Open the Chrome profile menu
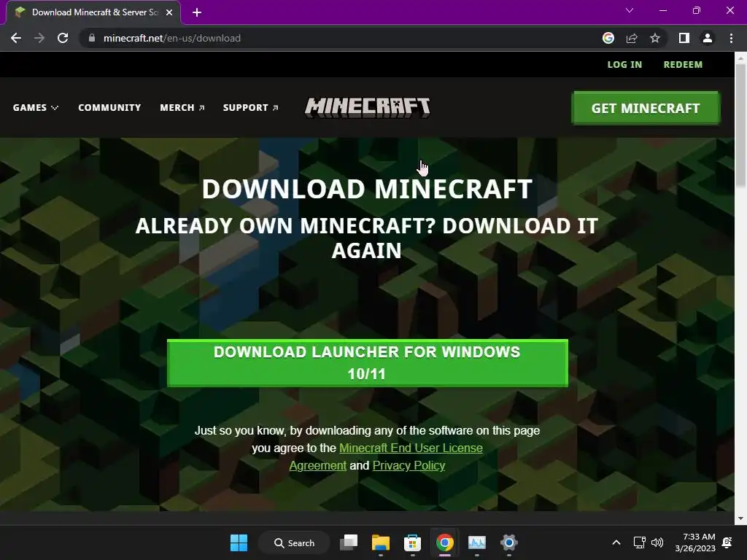This screenshot has width=747, height=560. pyautogui.click(x=708, y=38)
